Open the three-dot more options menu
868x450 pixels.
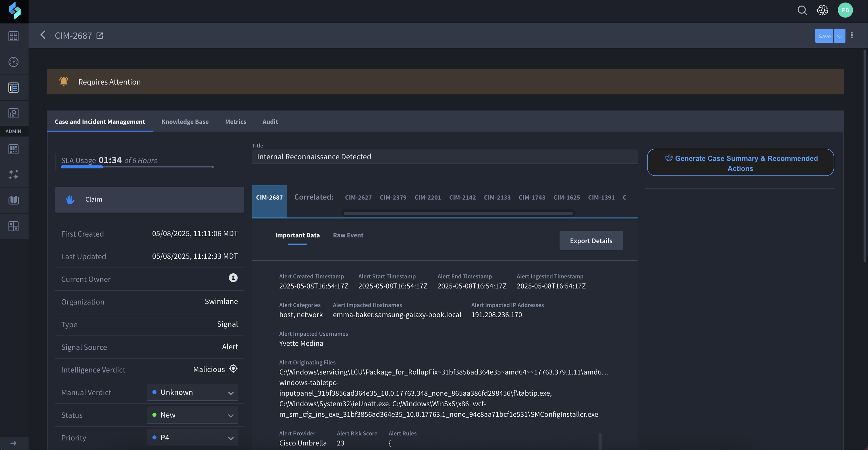point(851,35)
